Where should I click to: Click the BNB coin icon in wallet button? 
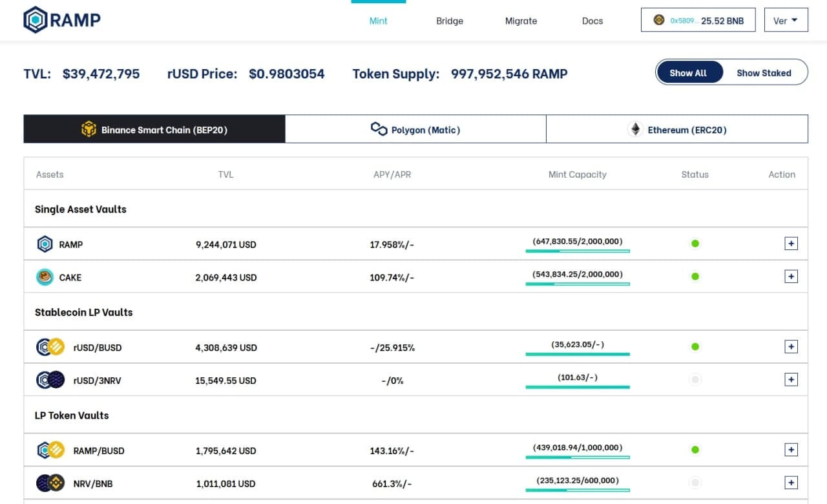659,20
